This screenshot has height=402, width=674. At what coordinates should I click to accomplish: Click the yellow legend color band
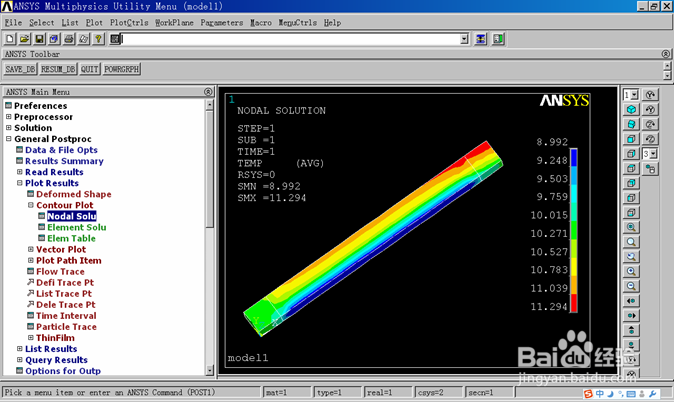(x=573, y=267)
